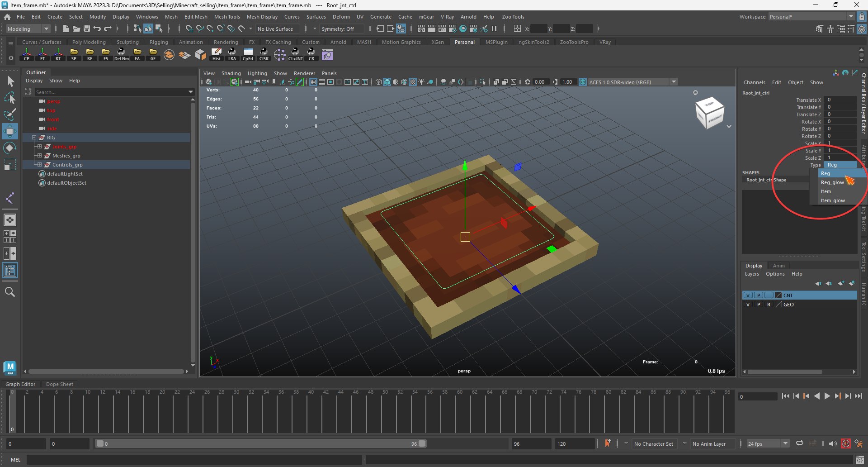Open the Workspace Personal dropdown
868x467 pixels.
pos(811,17)
